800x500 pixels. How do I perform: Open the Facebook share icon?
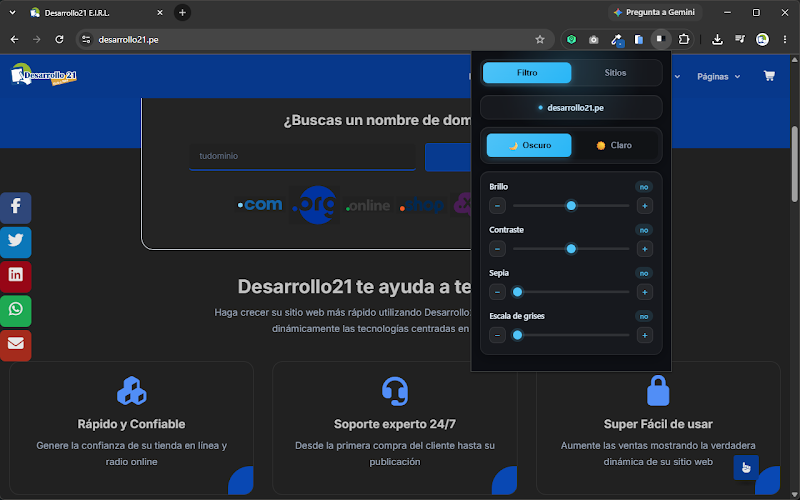[x=16, y=208]
